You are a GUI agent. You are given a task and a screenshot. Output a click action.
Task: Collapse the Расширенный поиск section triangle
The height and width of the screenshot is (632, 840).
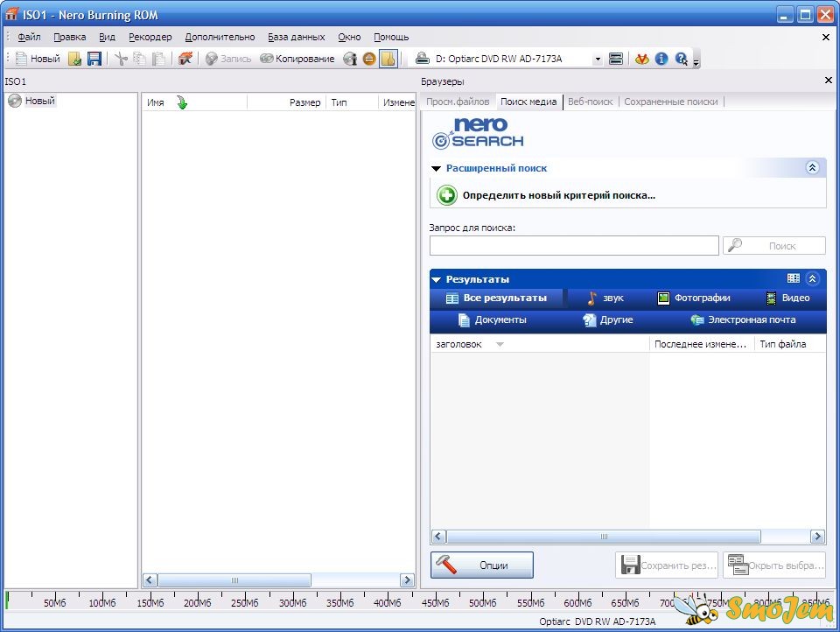pyautogui.click(x=436, y=168)
